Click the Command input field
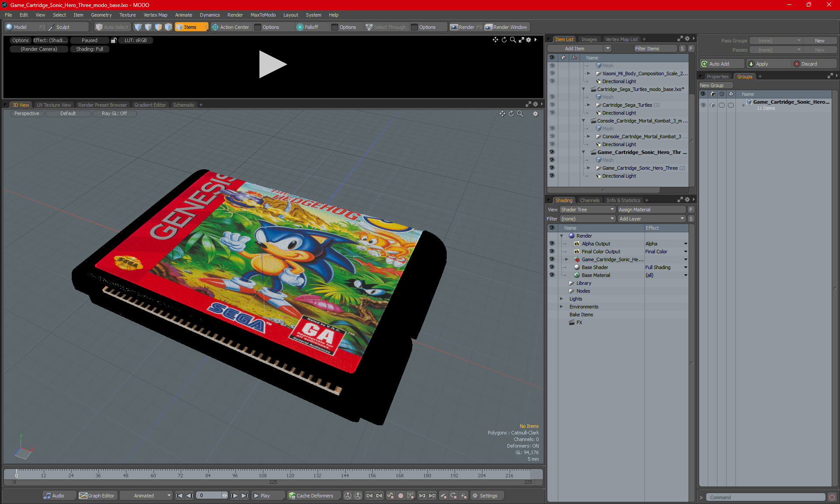 click(766, 497)
